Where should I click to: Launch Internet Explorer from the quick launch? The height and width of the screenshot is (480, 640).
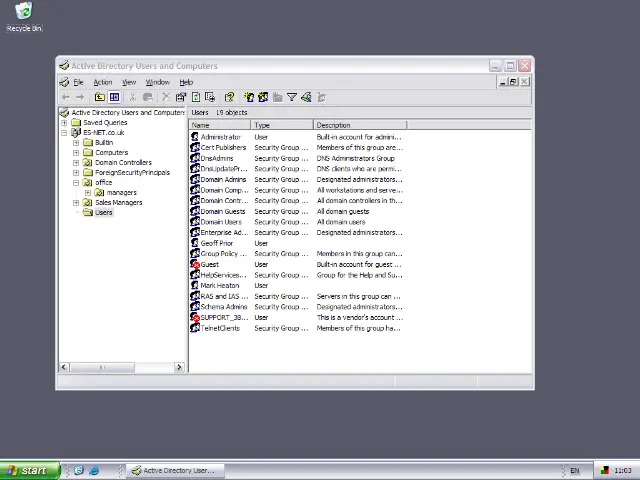coord(94,471)
